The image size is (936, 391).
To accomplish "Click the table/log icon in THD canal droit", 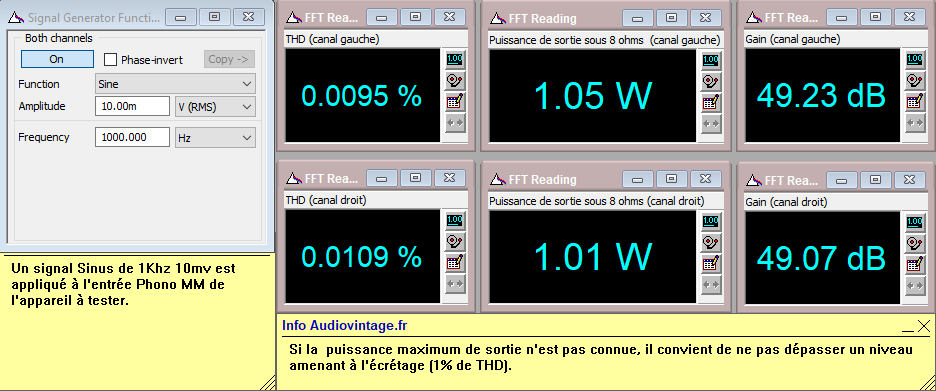I will click(x=455, y=263).
